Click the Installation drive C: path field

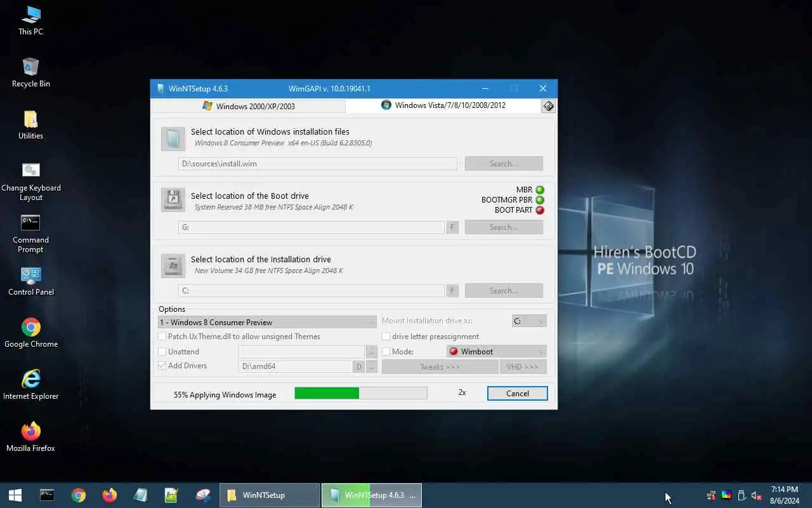tap(311, 290)
